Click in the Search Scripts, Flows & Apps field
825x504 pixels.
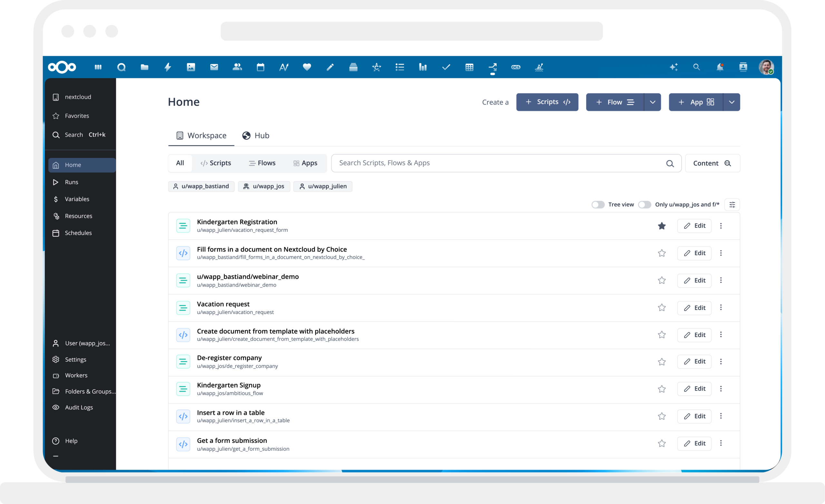[x=469, y=163]
